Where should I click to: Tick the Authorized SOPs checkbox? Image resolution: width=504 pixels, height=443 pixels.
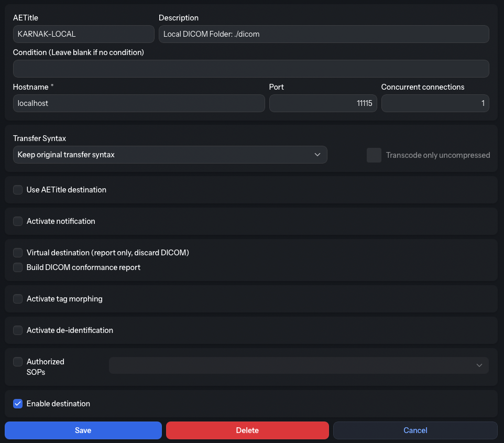[x=18, y=362]
